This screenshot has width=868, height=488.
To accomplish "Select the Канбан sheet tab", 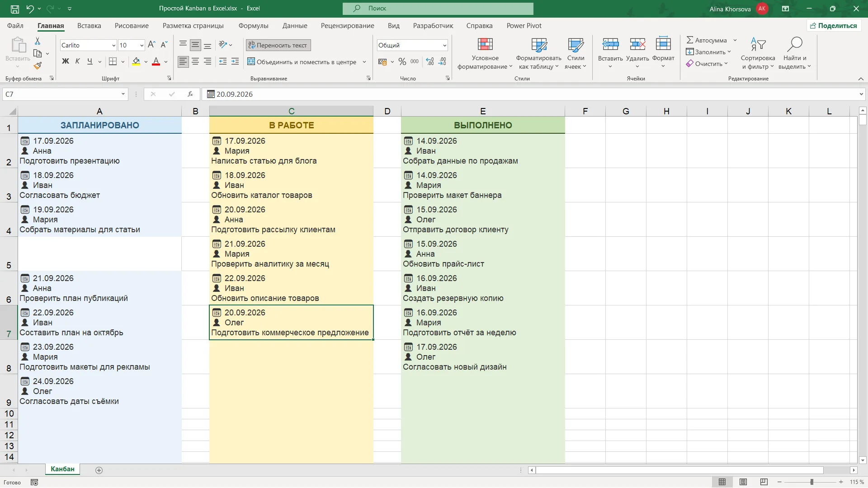I will (62, 469).
